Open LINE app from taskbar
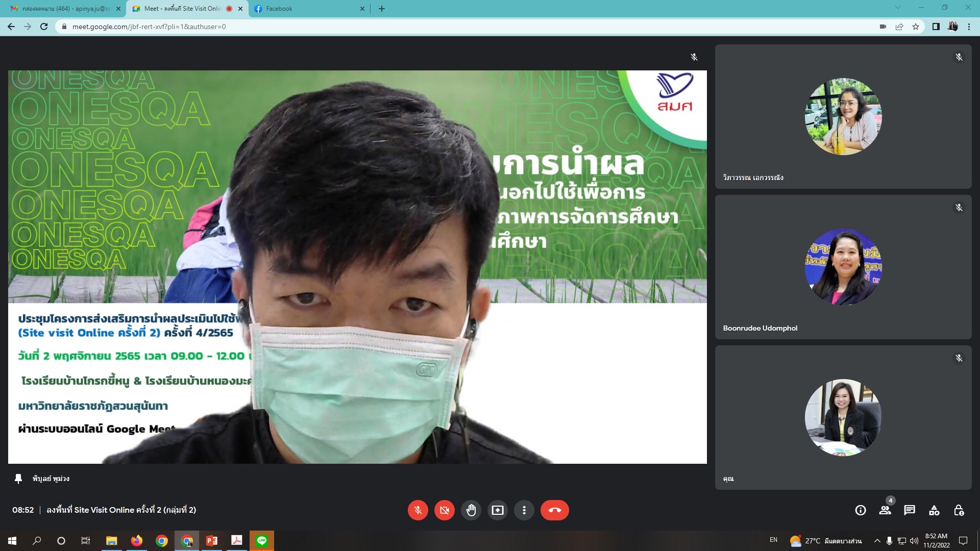This screenshot has width=980, height=551. pos(262,541)
